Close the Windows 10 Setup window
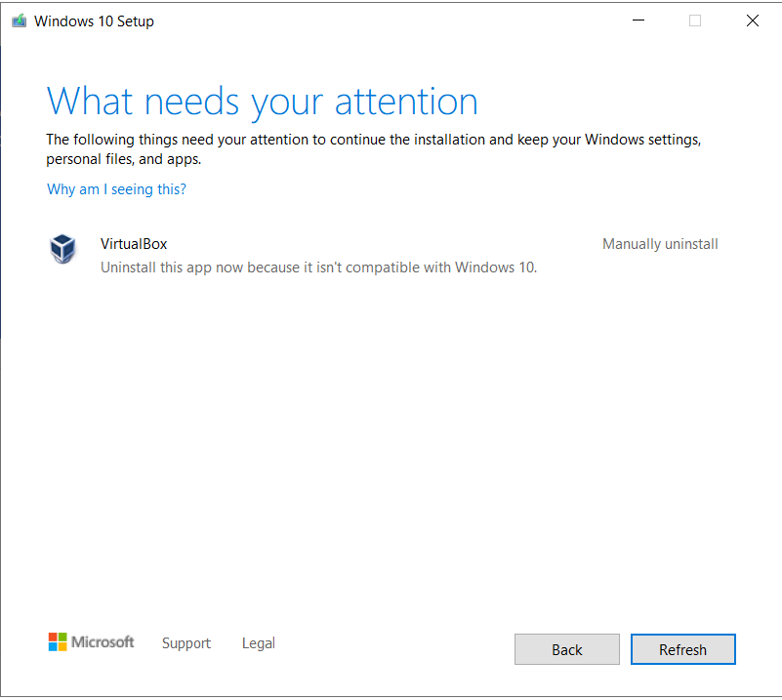 pos(753,21)
